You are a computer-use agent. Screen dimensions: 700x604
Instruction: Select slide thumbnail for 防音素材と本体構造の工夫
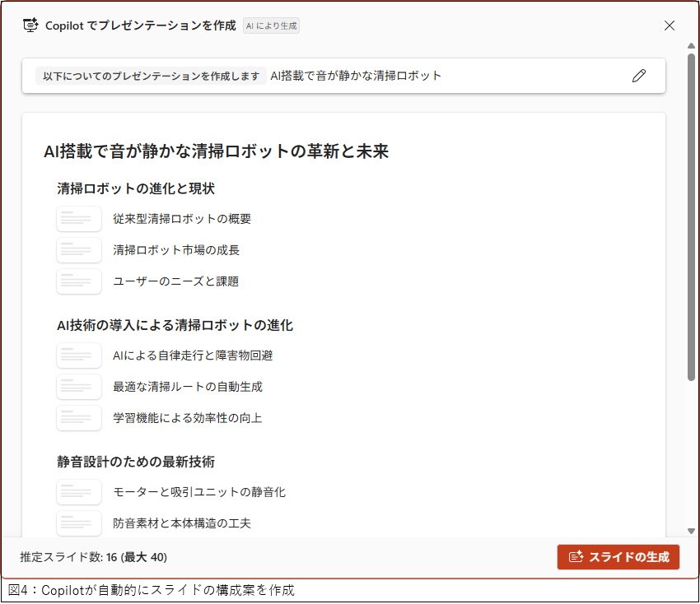coord(79,523)
